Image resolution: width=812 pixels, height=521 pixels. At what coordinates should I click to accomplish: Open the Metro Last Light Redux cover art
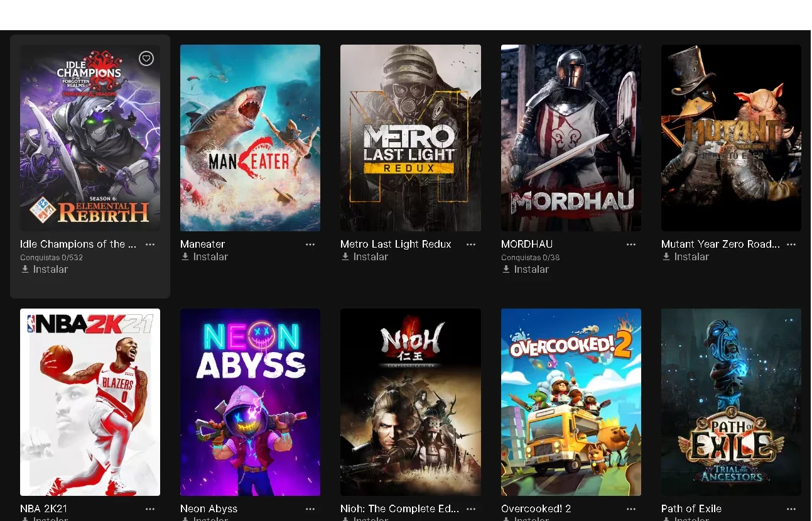[x=411, y=138]
